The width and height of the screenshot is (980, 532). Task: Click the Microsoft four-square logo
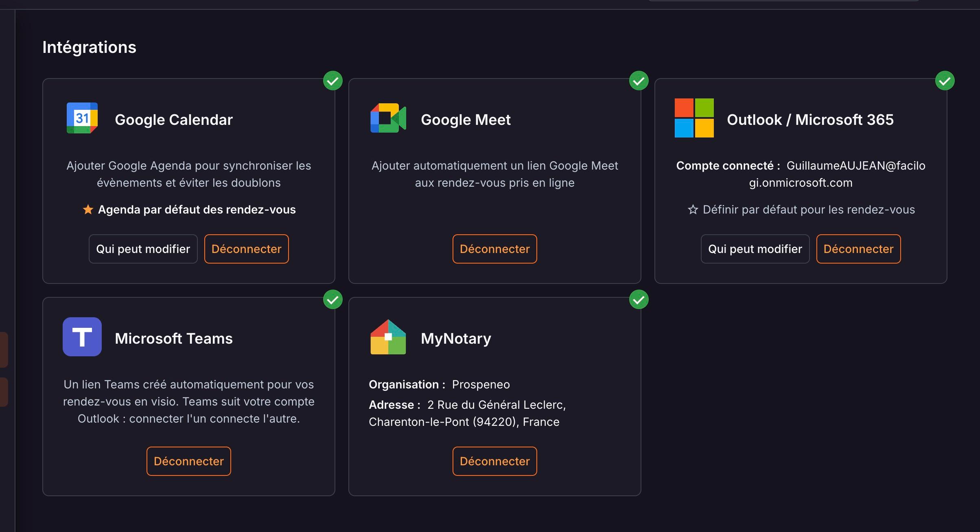(694, 118)
